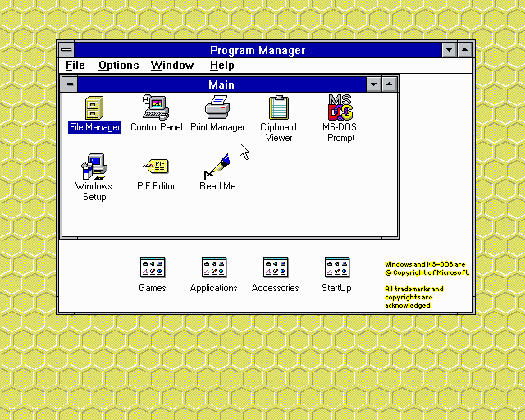Minimize the Main group window
Screen dimensions: 525x420
pos(374,84)
